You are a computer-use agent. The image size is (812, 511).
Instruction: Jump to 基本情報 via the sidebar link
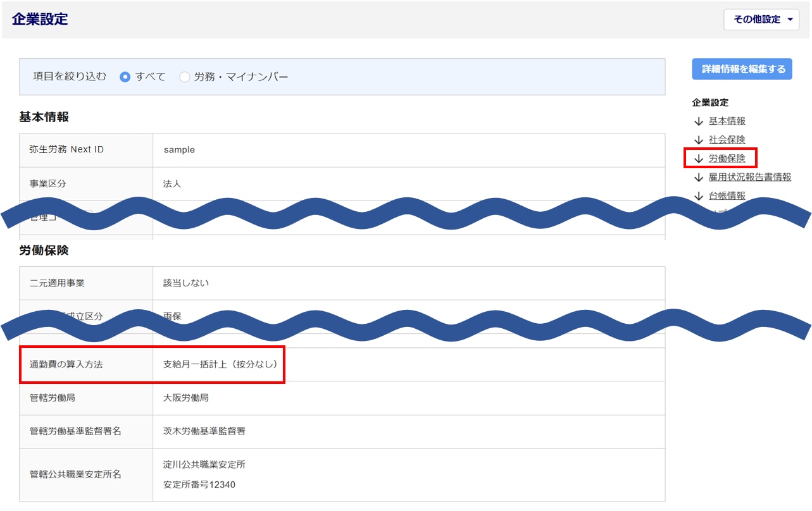coord(727,121)
